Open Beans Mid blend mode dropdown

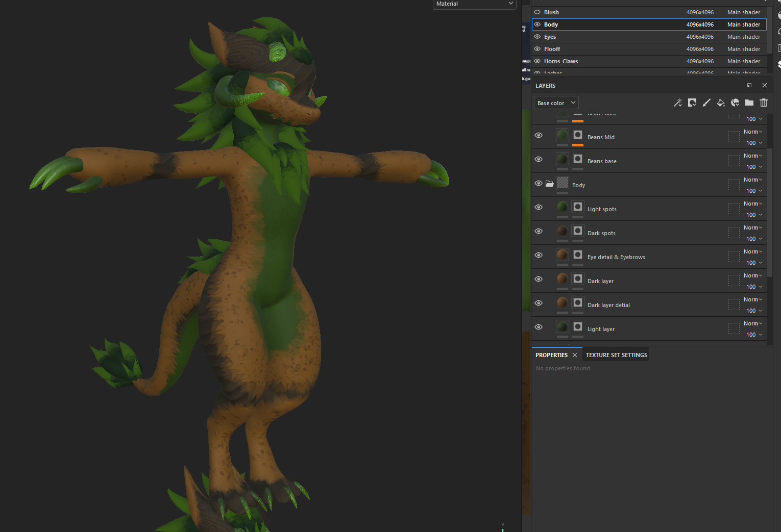[753, 132]
